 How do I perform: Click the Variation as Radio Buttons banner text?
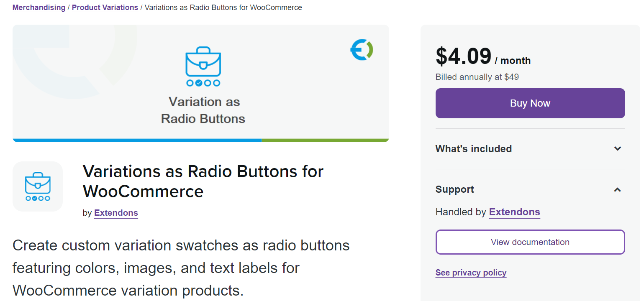pos(203,110)
